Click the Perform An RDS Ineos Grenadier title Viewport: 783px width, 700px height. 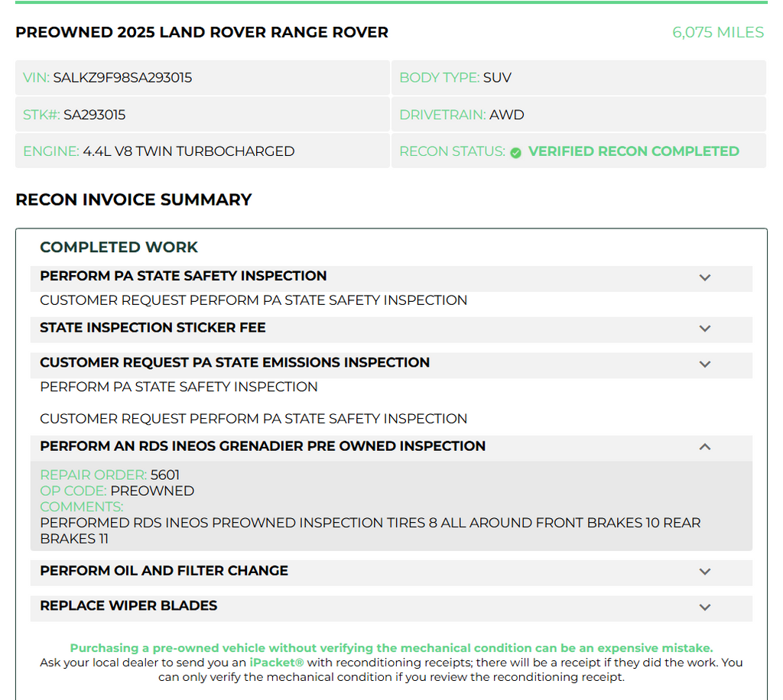[x=263, y=446]
